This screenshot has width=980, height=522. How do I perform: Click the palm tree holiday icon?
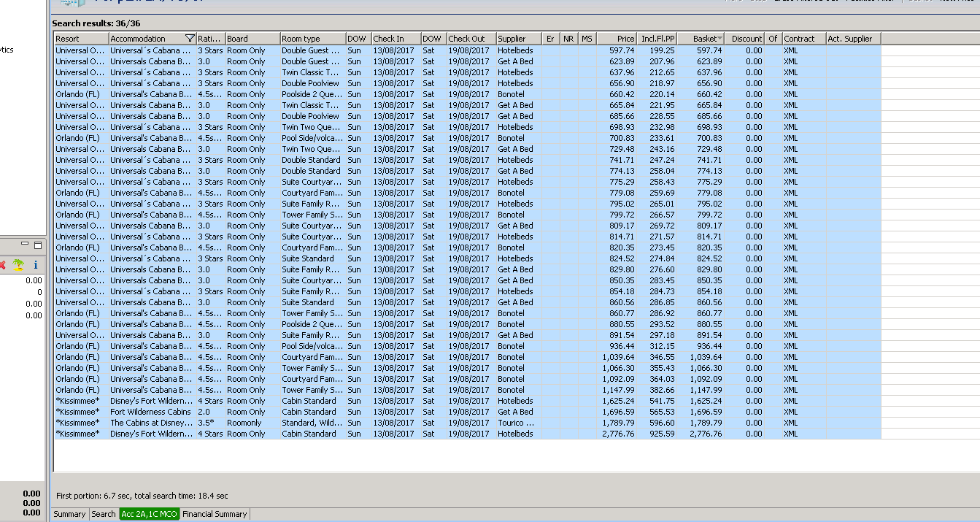click(x=18, y=265)
